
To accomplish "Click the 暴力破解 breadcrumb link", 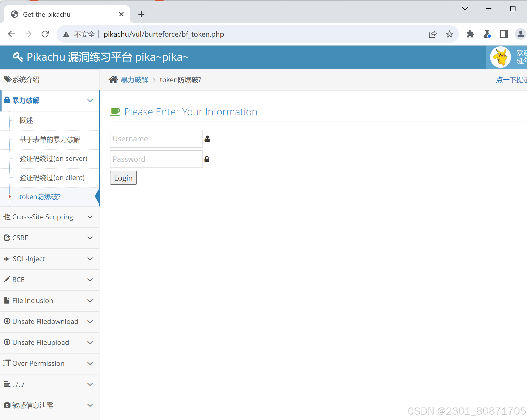I will pos(134,80).
